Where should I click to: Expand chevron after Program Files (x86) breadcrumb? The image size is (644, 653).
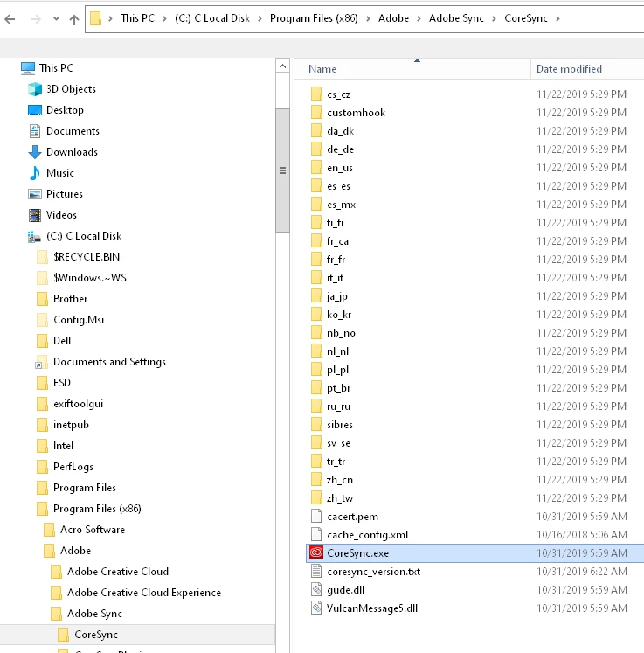[x=368, y=18]
